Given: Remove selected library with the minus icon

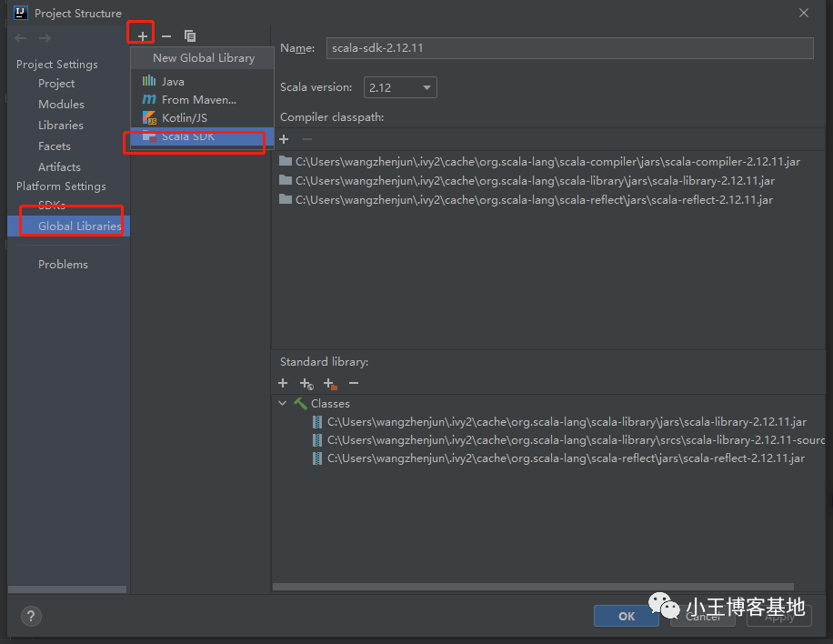Looking at the screenshot, I should pos(166,36).
